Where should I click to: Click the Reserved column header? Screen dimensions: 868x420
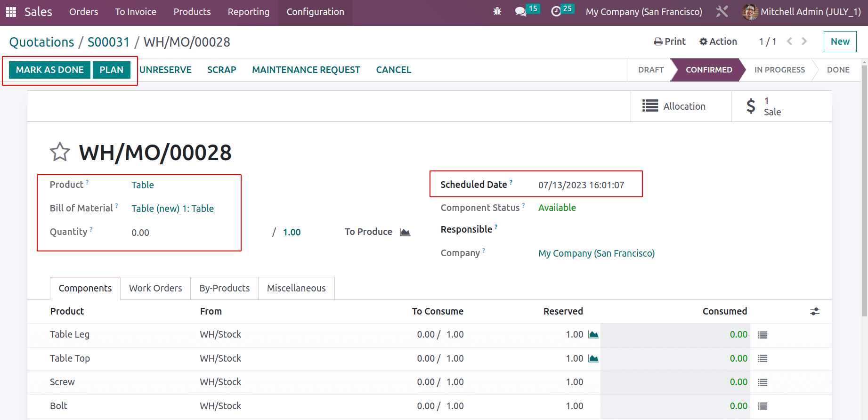(563, 311)
